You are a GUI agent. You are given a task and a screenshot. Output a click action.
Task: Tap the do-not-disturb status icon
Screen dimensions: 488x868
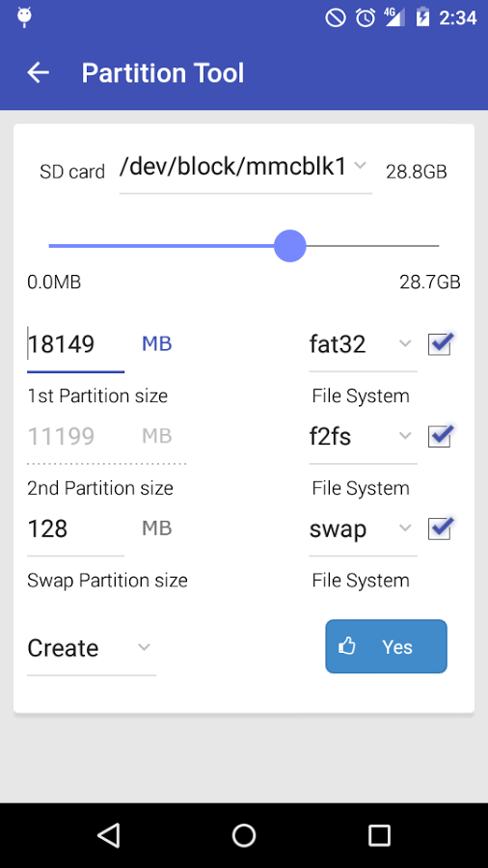pyautogui.click(x=336, y=17)
